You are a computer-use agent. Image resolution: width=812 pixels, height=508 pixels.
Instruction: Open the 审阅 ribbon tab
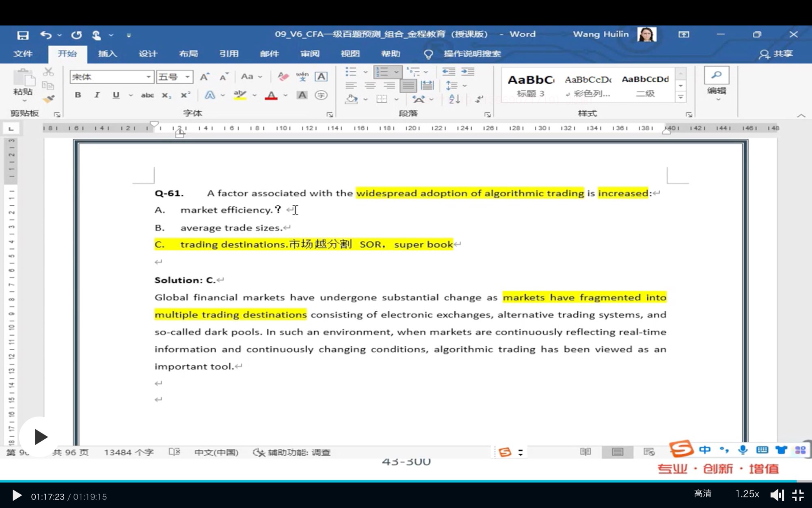click(310, 54)
